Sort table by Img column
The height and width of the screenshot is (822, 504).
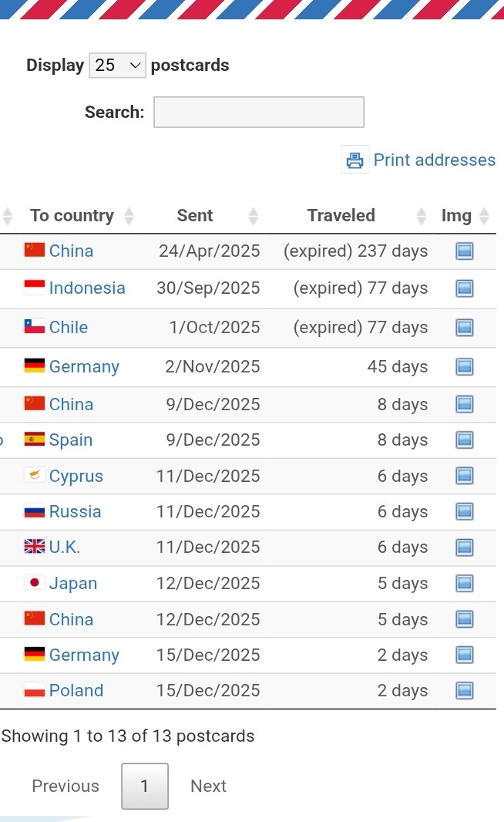(x=456, y=216)
